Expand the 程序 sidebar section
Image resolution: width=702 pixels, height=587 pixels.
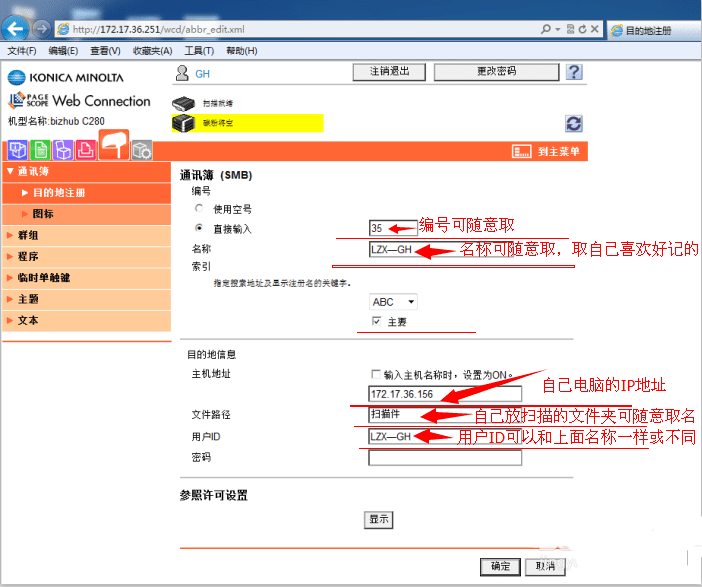pos(86,257)
